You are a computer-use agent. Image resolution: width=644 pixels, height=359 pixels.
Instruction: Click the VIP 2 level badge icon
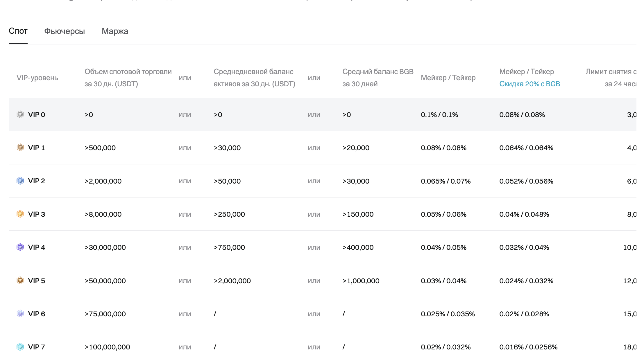pos(20,181)
